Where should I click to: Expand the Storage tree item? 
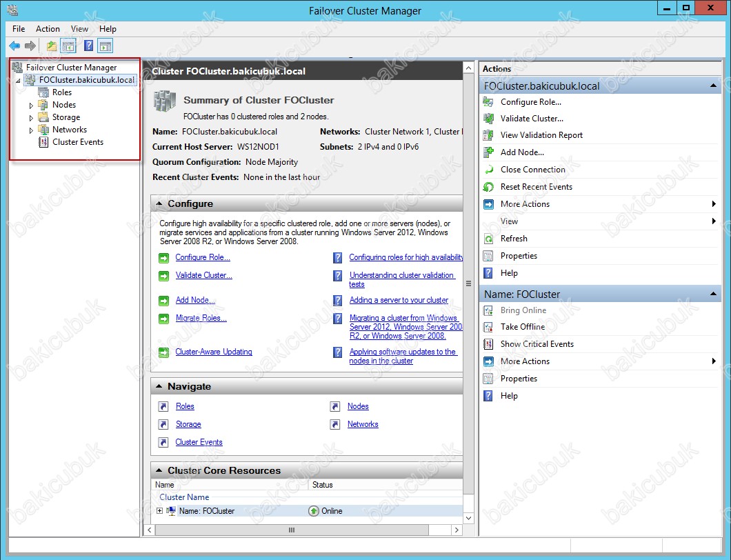(31, 118)
